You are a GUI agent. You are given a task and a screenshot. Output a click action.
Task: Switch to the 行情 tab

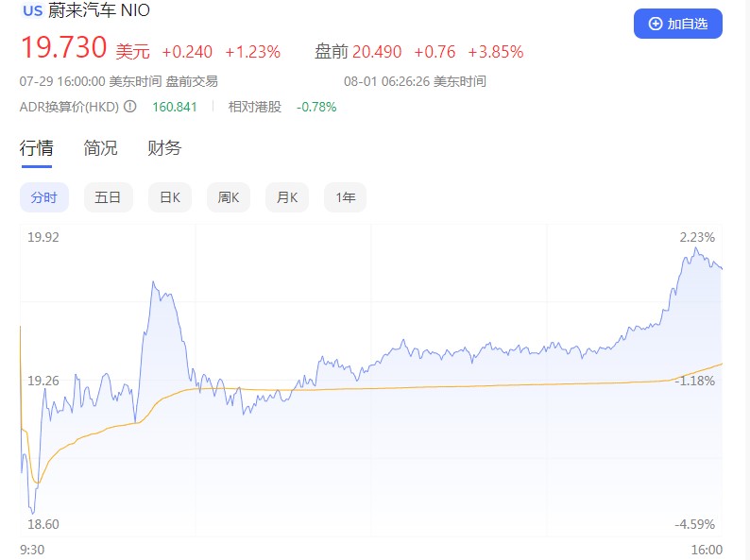(x=36, y=148)
